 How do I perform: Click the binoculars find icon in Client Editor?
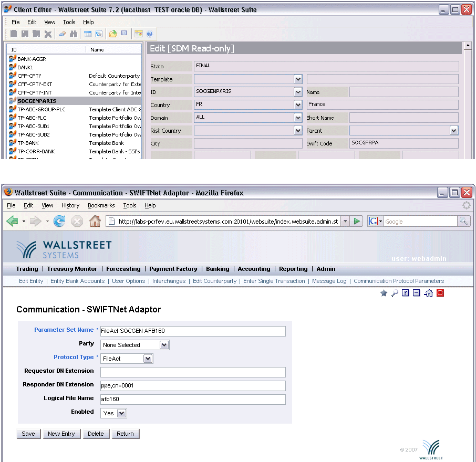tap(74, 34)
